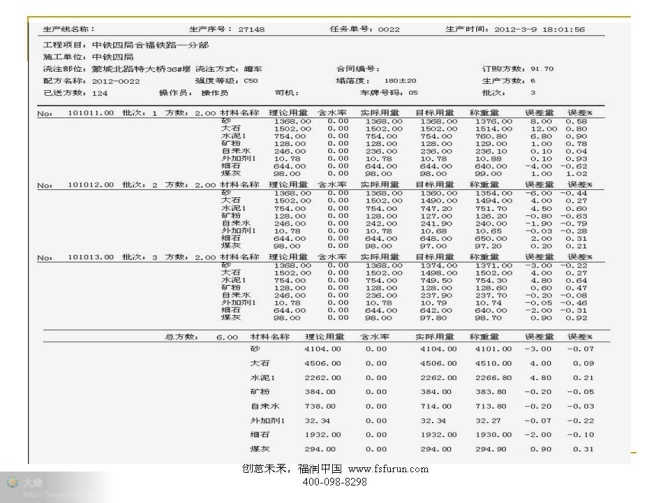Click strength grade value C50
The width and height of the screenshot is (670, 503).
tap(251, 81)
